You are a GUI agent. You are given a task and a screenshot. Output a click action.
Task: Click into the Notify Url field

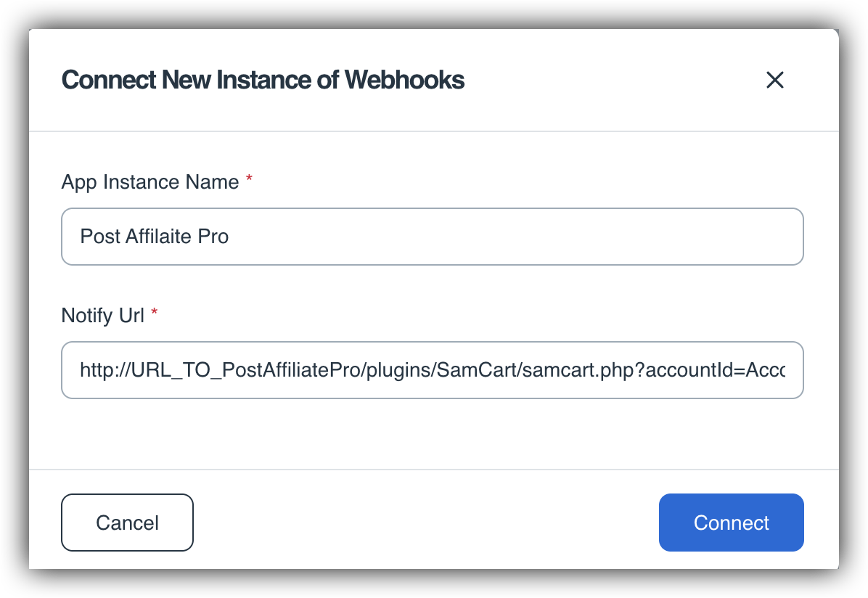point(432,370)
